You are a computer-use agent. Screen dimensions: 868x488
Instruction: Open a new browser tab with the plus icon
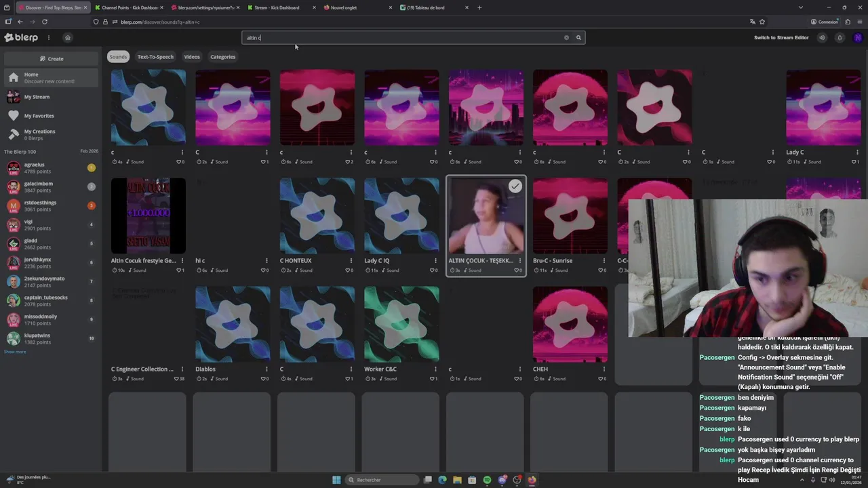click(479, 7)
